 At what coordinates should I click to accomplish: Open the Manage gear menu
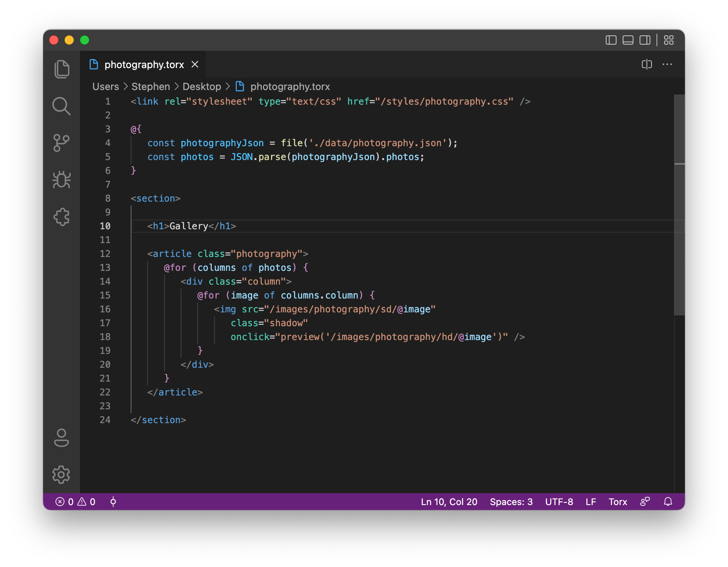(x=61, y=475)
